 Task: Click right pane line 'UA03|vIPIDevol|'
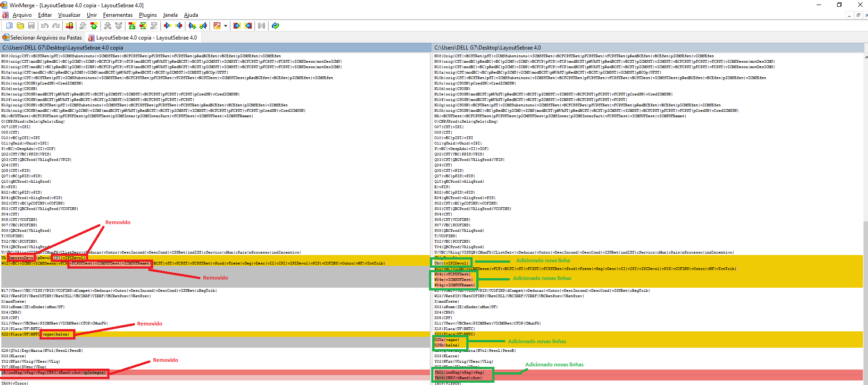(451, 263)
